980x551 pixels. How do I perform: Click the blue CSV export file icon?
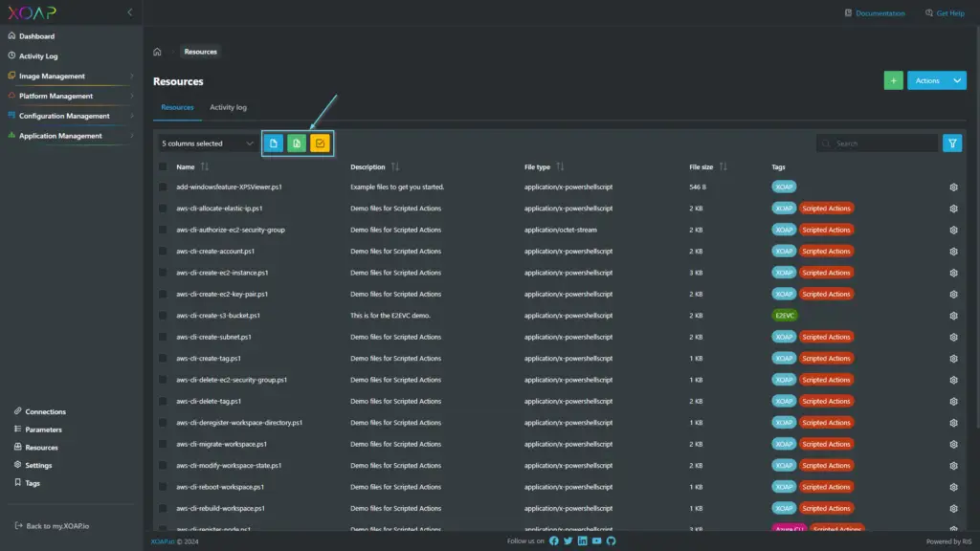coord(273,143)
